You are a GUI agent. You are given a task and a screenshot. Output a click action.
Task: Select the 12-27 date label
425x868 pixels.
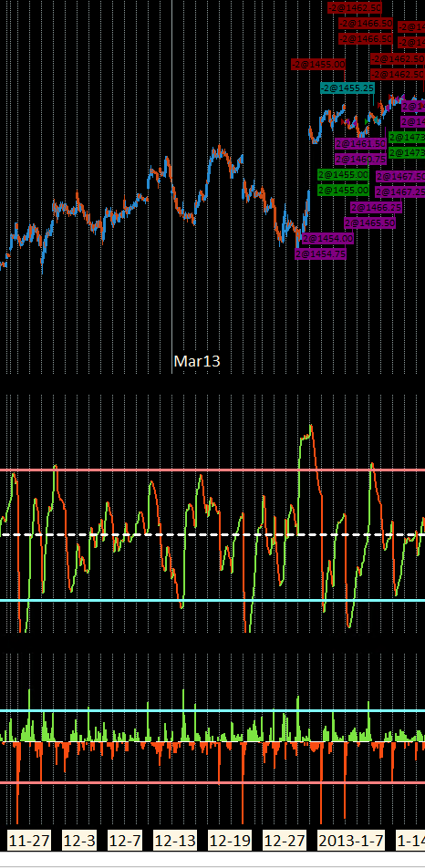tap(284, 841)
